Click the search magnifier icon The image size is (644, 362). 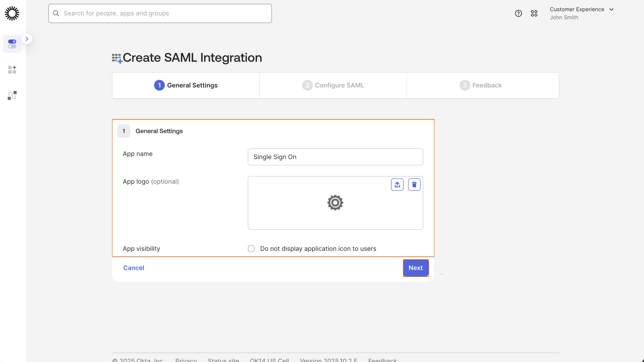click(x=56, y=13)
